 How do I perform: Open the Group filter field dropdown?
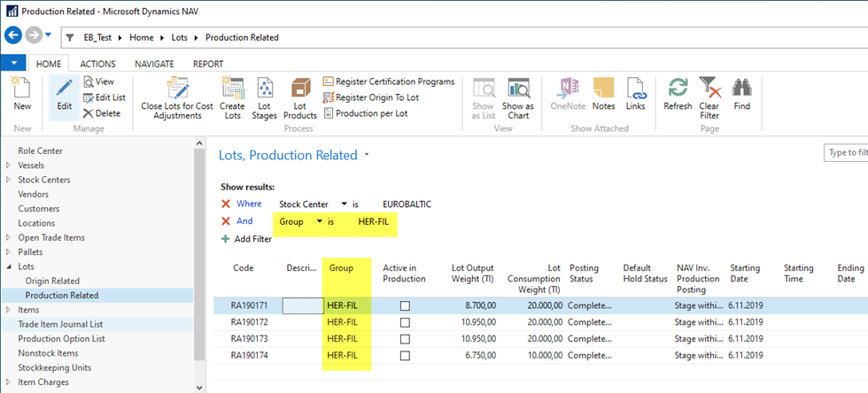point(318,221)
